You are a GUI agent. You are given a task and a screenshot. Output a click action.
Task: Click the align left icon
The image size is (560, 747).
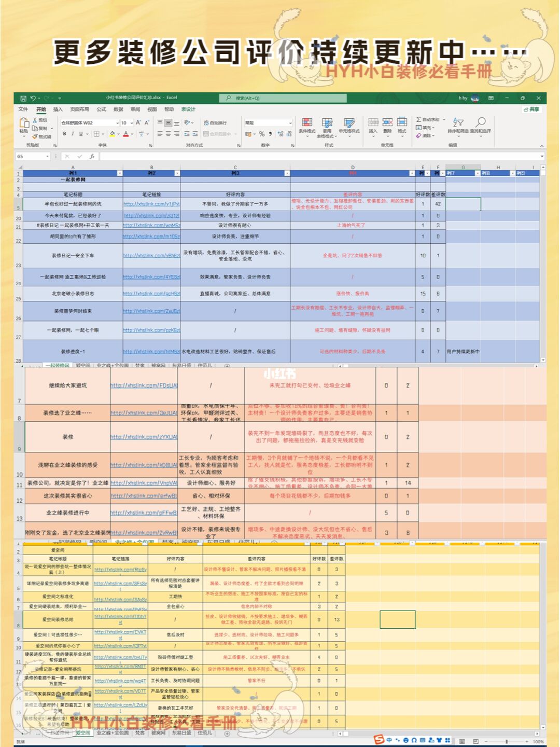[x=160, y=134]
